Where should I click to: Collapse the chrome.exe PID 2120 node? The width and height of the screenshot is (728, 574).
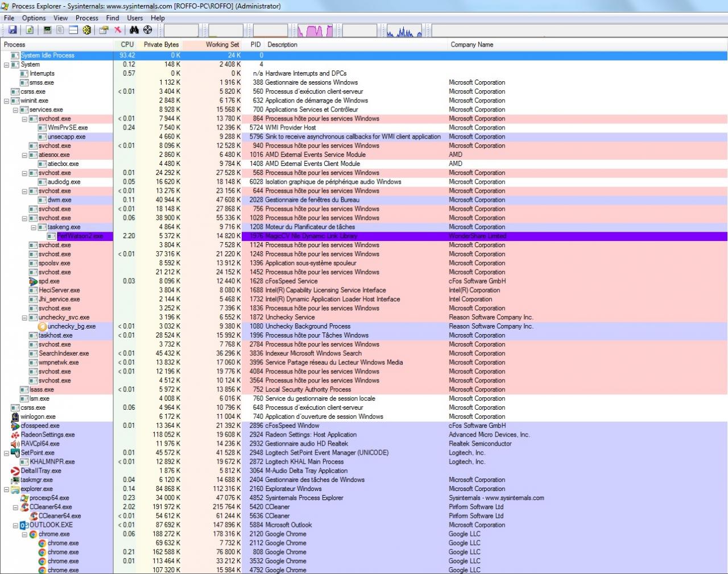coord(25,534)
